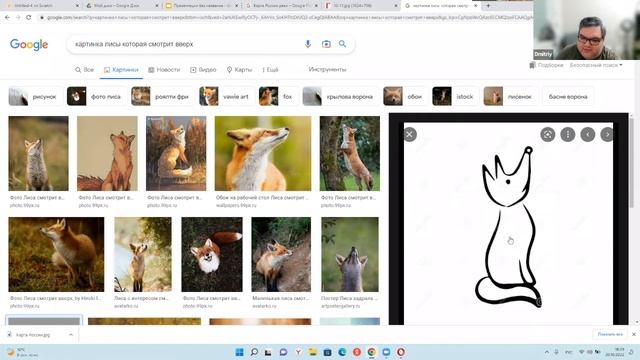Select the лисенок filter chip
The image size is (640, 360).
510,97
